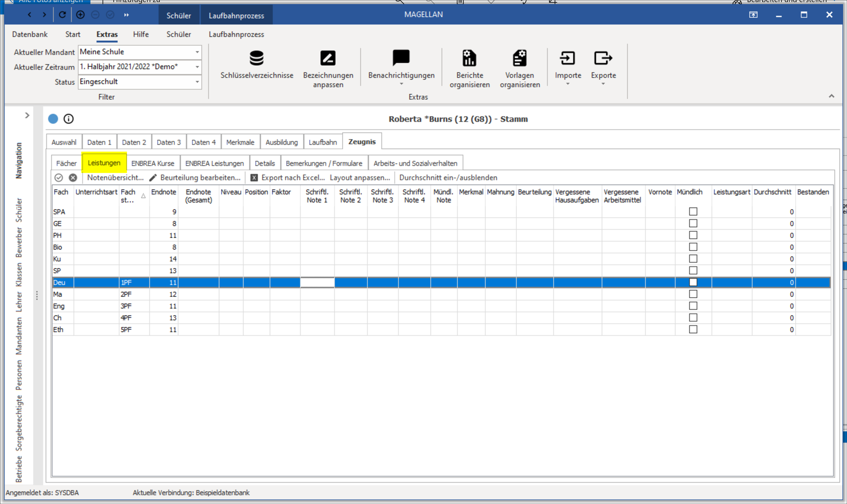Click the Notenübersicht button

pos(114,178)
